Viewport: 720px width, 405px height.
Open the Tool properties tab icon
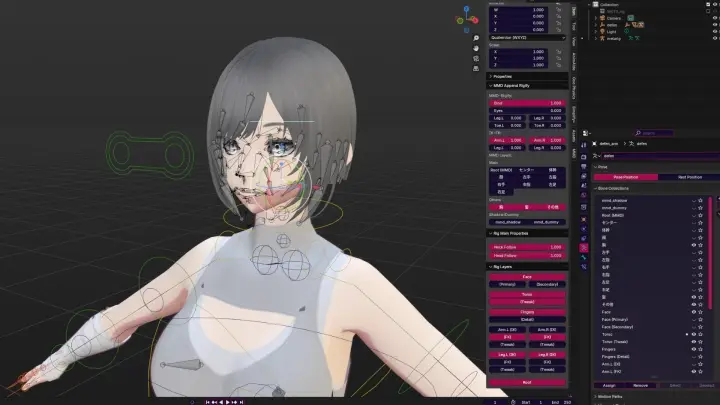pyautogui.click(x=584, y=146)
